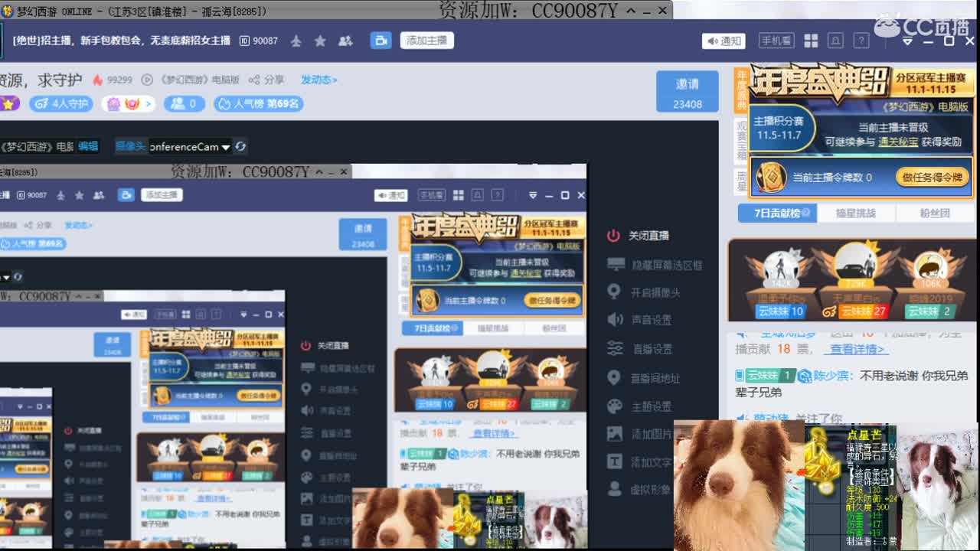The height and width of the screenshot is (551, 980).
Task: Switch to the 粉丝团 tab
Action: click(934, 213)
